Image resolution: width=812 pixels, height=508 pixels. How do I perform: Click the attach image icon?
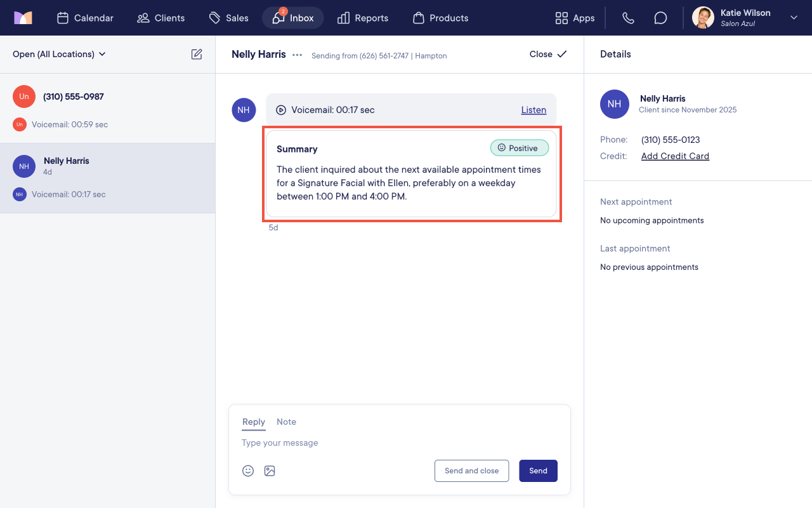(x=270, y=471)
